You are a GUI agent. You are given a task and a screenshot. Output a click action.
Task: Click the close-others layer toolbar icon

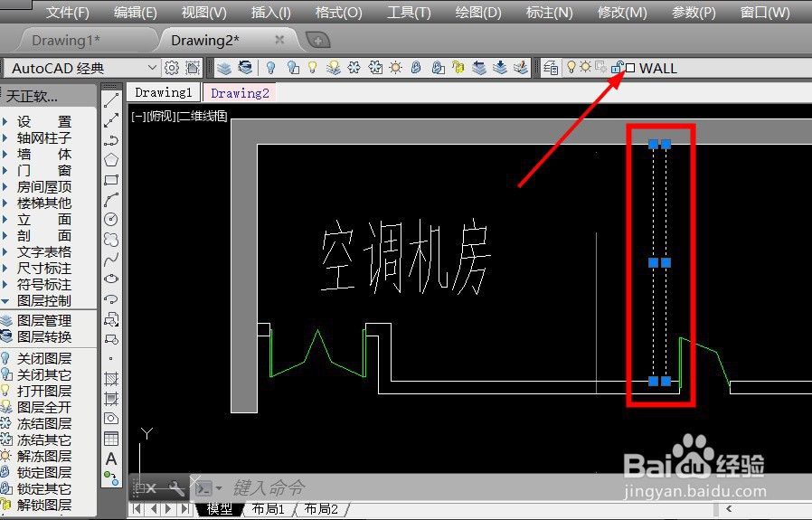(x=292, y=68)
